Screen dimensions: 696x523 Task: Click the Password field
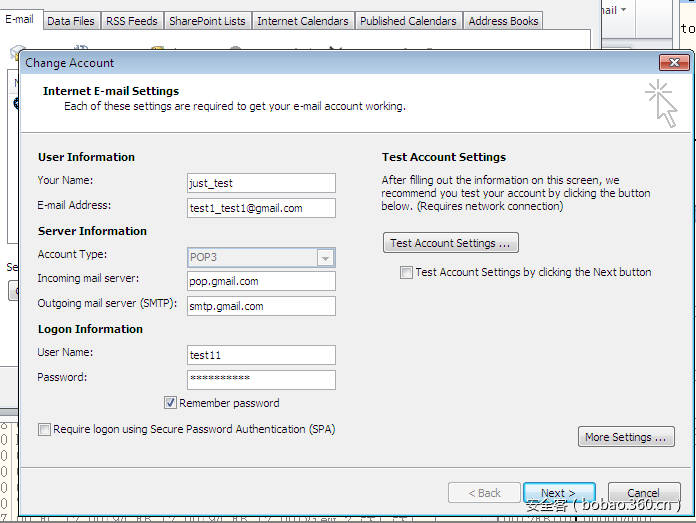click(261, 379)
